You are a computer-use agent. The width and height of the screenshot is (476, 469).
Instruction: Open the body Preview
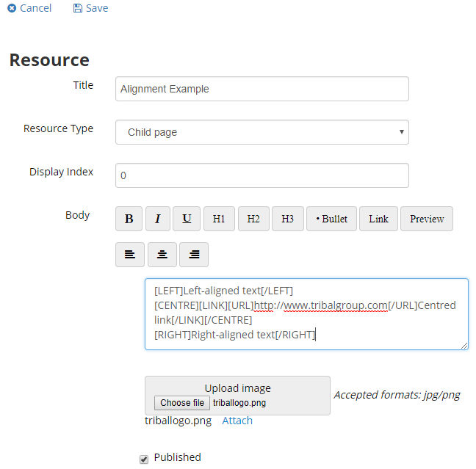pos(427,219)
